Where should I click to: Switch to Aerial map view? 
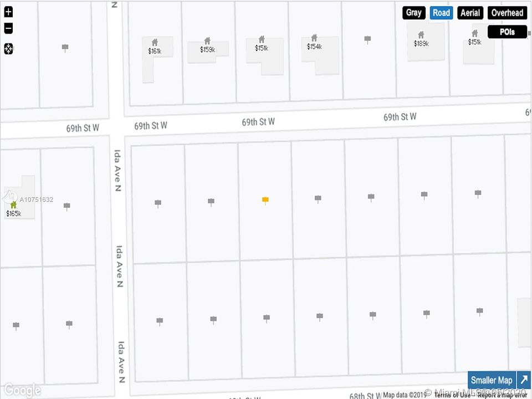[x=470, y=13]
